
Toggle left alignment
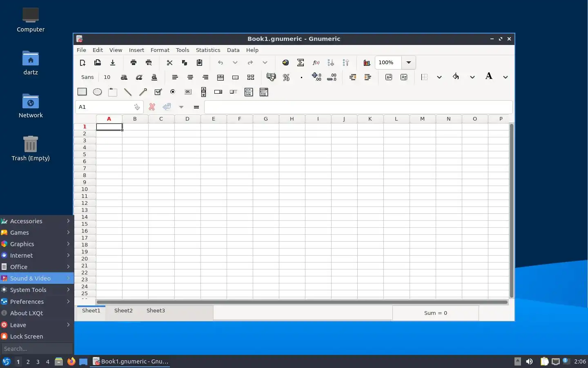coord(175,77)
